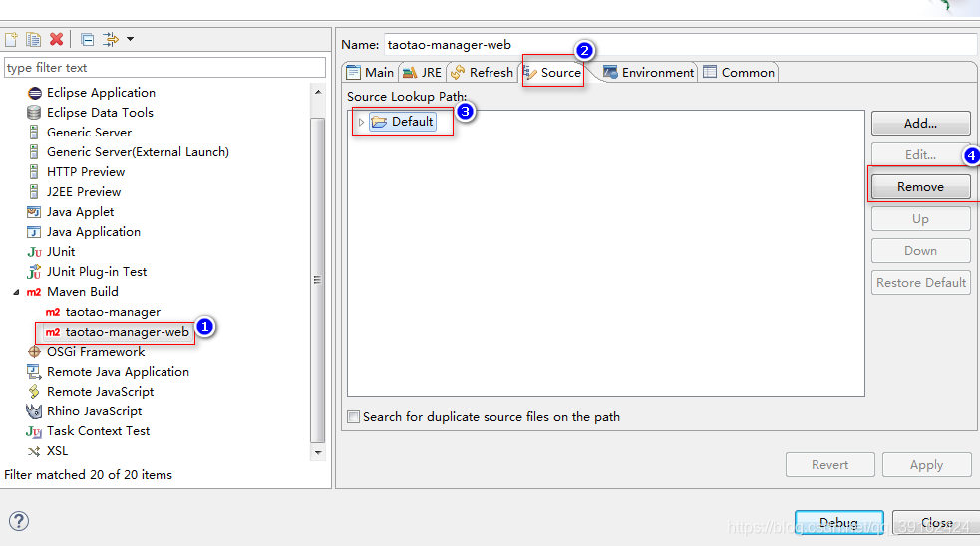Click Generic Server(External Launch) icon
This screenshot has height=546, width=980.
(34, 152)
